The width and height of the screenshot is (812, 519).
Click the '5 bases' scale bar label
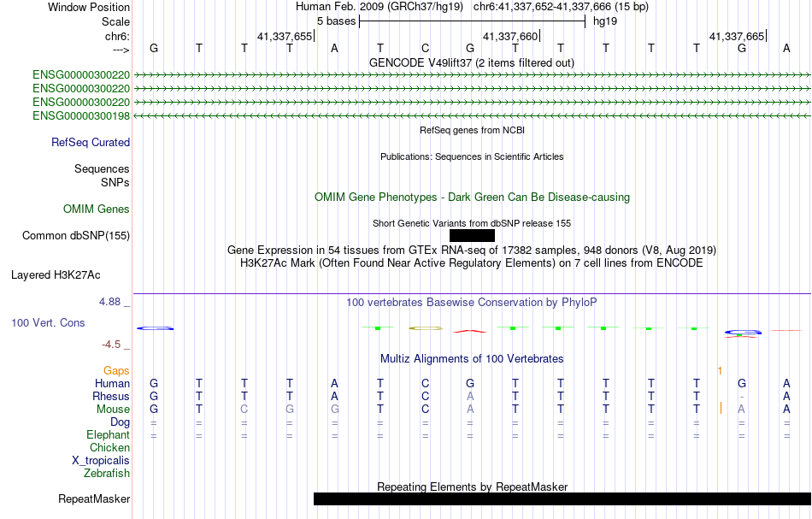tap(337, 21)
